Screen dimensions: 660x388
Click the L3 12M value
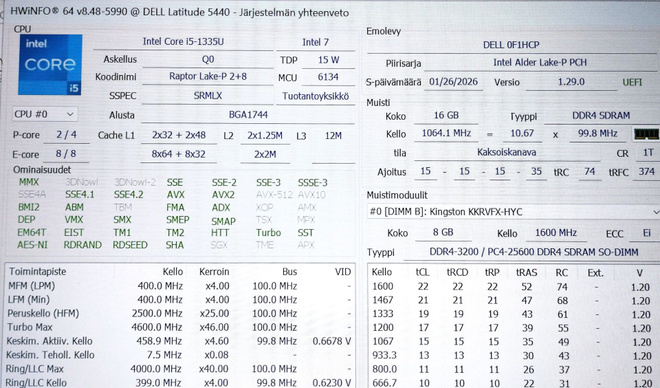point(333,136)
